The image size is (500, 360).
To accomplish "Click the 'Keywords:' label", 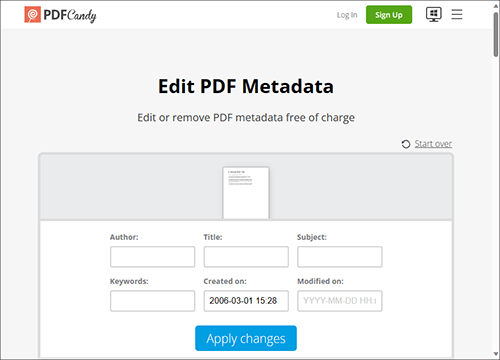I will click(x=129, y=281).
